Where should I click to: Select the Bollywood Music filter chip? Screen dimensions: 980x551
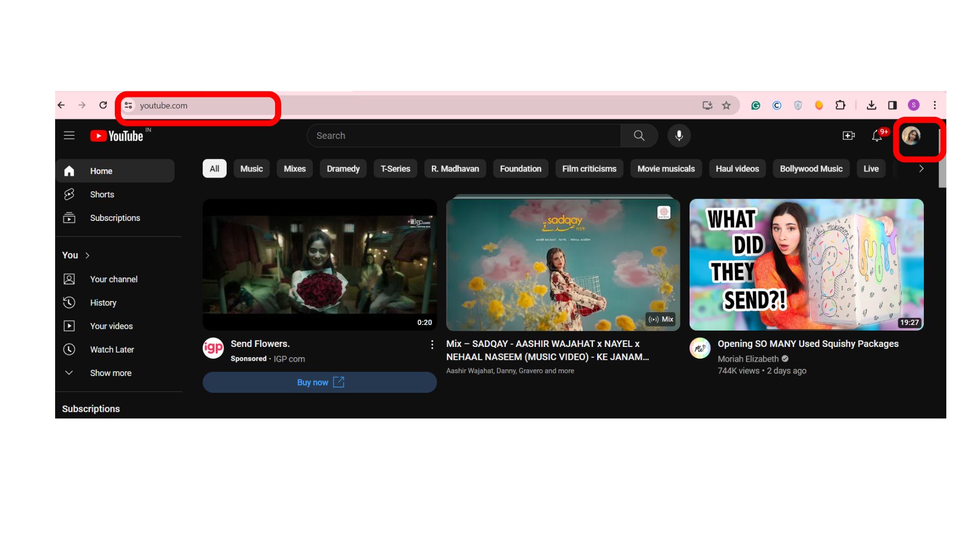811,168
